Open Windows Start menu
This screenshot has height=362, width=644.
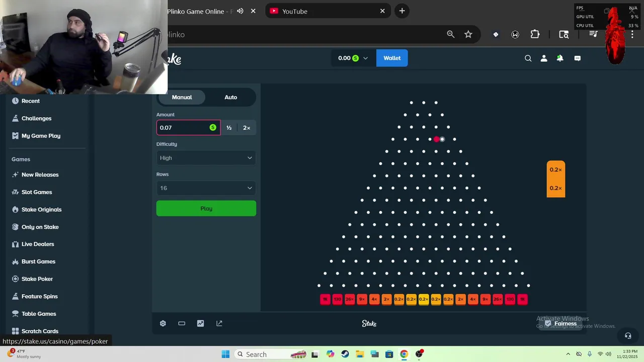point(225,354)
